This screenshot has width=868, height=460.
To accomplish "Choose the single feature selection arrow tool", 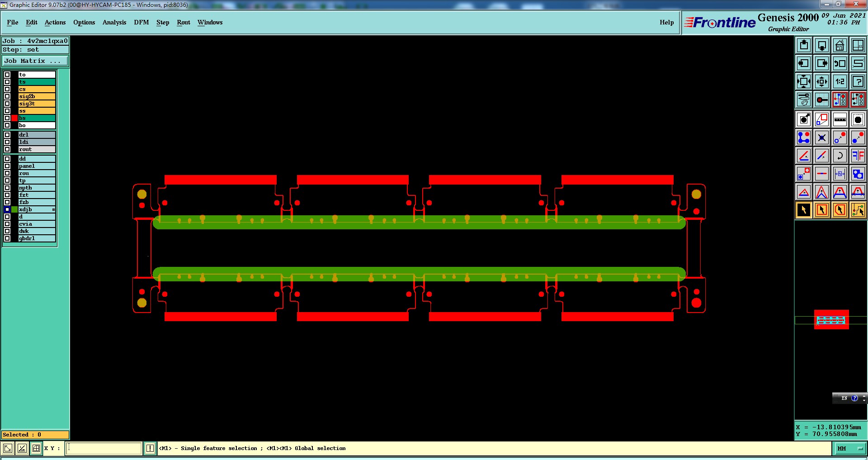I will [x=803, y=210].
